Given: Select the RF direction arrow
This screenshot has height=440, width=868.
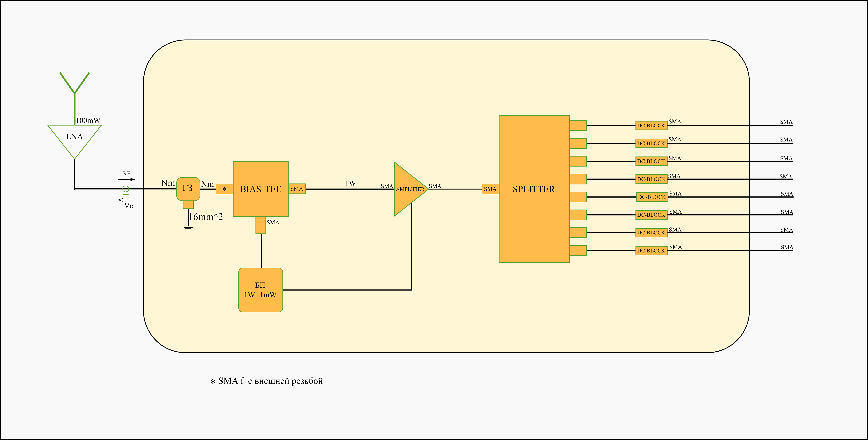Looking at the screenshot, I should [x=127, y=179].
